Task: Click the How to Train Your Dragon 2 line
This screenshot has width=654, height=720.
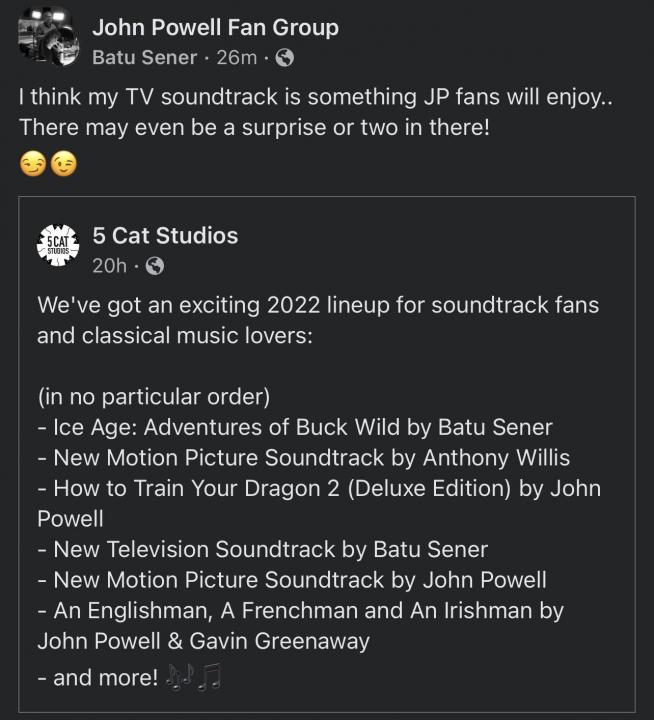Action: 318,489
